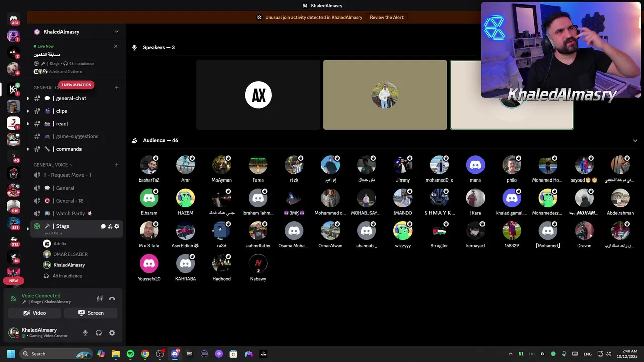Mute the microphone in user panel
644x362 pixels.
pos(85,333)
